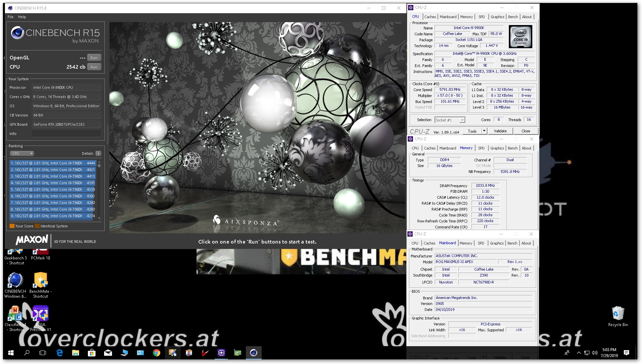642x364 pixels.
Task: Click the Your Score orange legend swatch
Action: pyautogui.click(x=12, y=226)
